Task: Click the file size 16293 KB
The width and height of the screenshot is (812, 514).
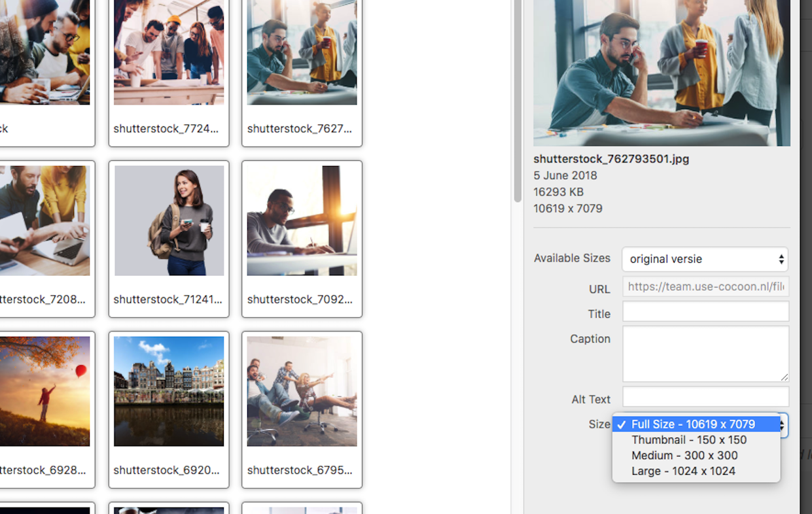Action: [558, 192]
